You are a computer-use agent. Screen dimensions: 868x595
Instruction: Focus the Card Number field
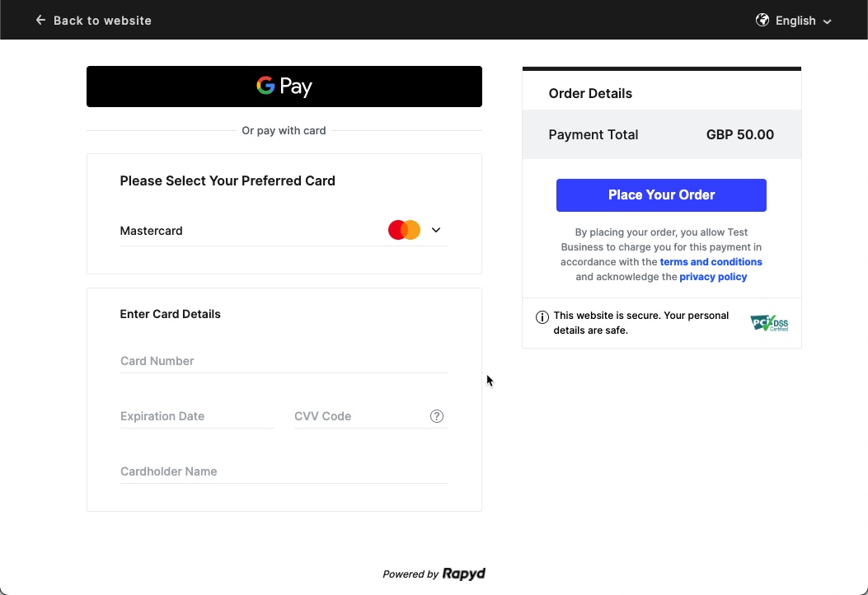point(284,361)
